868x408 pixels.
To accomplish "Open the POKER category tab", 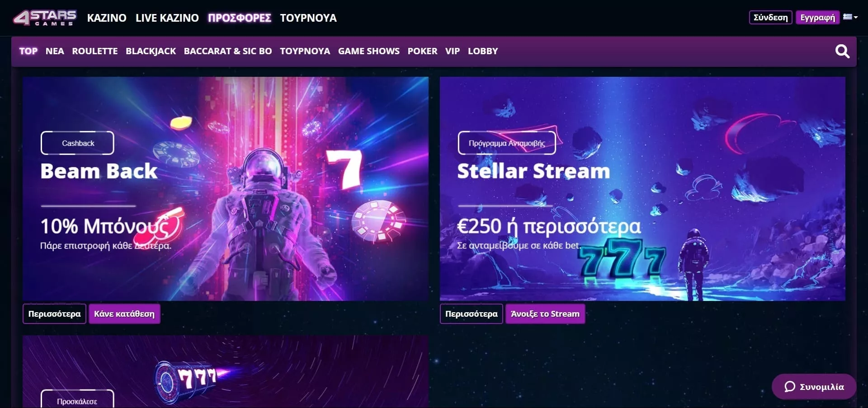I will coord(423,51).
